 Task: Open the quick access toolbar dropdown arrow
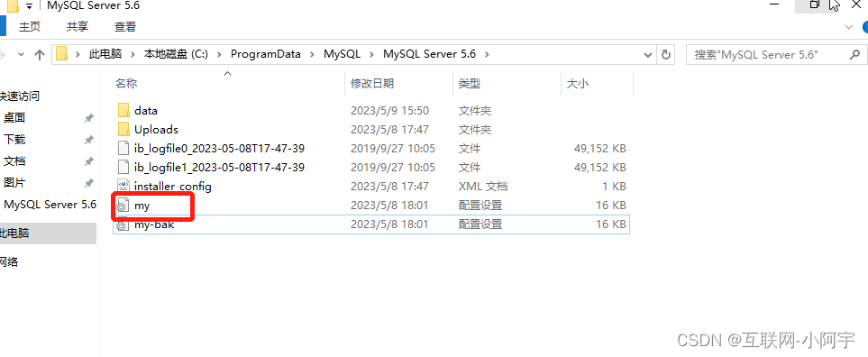click(30, 6)
